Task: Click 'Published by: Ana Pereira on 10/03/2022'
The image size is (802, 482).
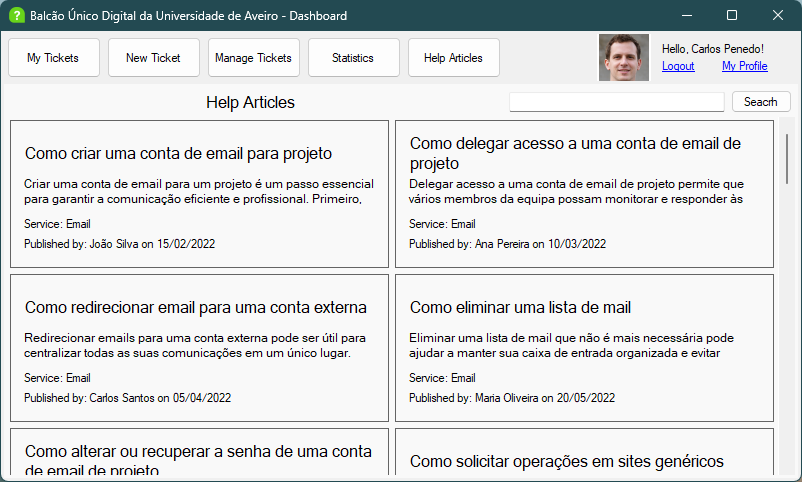Action: click(507, 244)
